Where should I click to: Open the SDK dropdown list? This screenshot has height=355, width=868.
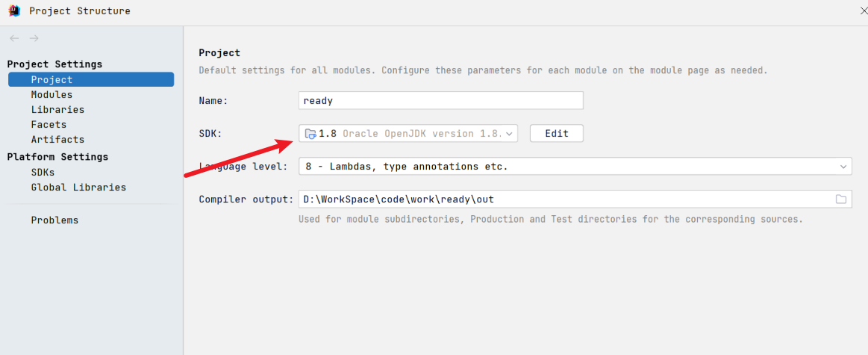(510, 134)
